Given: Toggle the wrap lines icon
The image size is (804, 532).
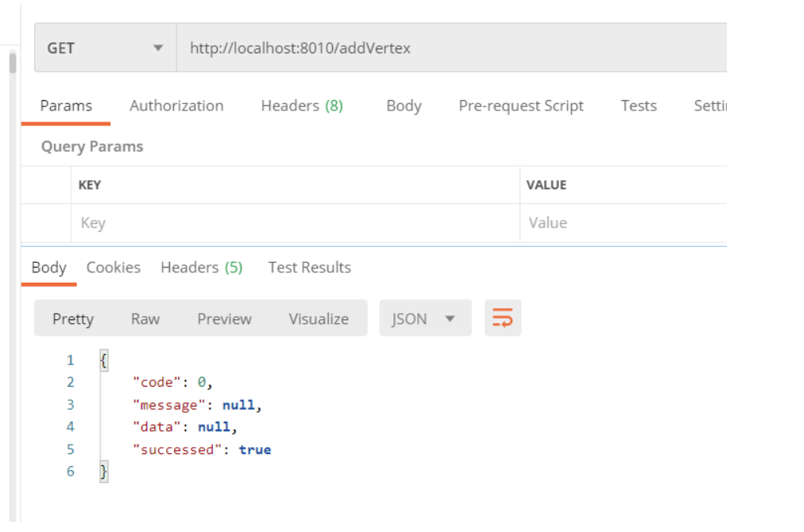Looking at the screenshot, I should coord(503,318).
